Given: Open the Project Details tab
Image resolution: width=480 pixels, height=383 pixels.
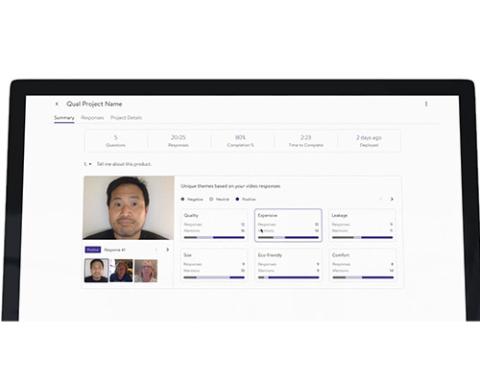Looking at the screenshot, I should pyautogui.click(x=126, y=118).
